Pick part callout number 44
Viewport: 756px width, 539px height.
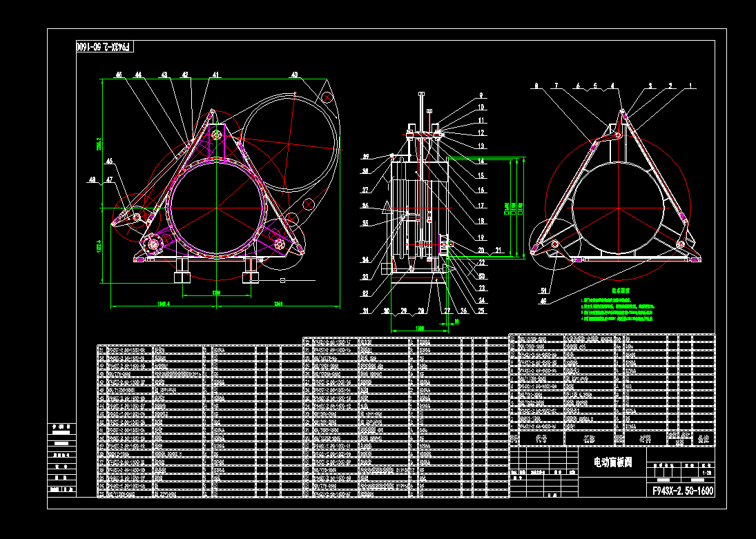coord(138,75)
